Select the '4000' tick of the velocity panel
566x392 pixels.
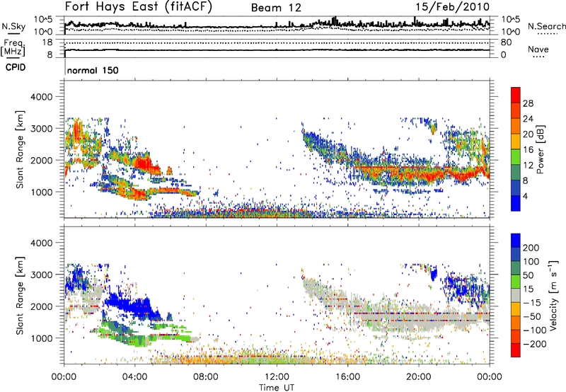(42, 243)
